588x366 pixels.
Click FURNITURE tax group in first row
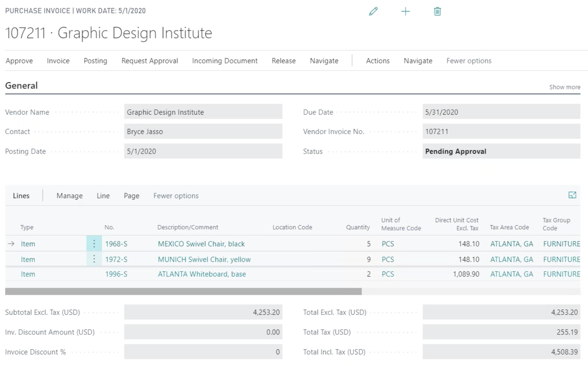[561, 244]
